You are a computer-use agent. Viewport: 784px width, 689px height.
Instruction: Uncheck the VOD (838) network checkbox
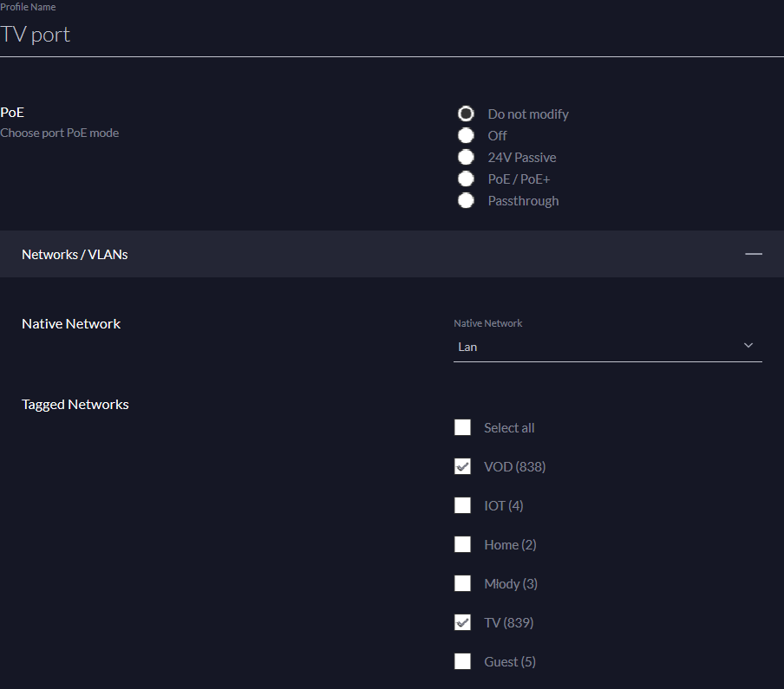462,466
